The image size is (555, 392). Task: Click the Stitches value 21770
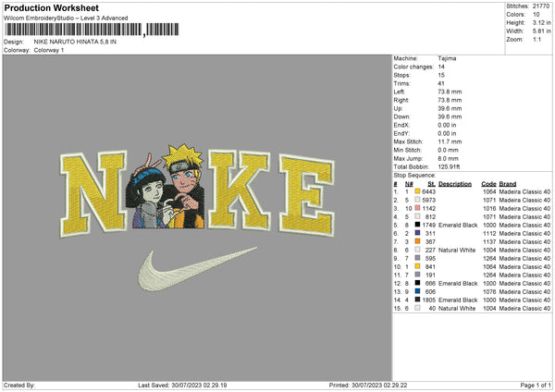541,6
